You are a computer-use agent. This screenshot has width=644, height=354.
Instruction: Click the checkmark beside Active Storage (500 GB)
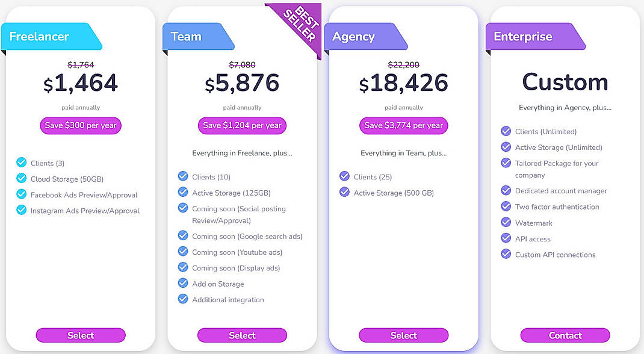pyautogui.click(x=344, y=193)
